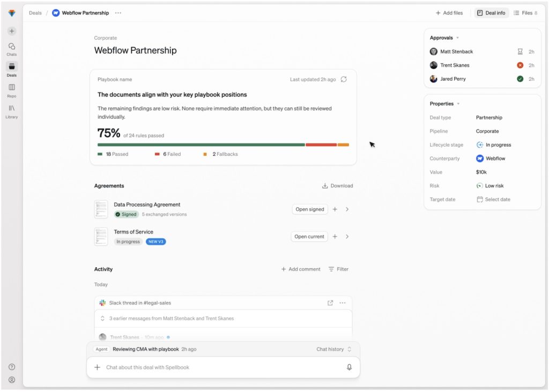Click plus icon on Terms of Service row
This screenshot has height=392, width=549.
[x=335, y=236]
